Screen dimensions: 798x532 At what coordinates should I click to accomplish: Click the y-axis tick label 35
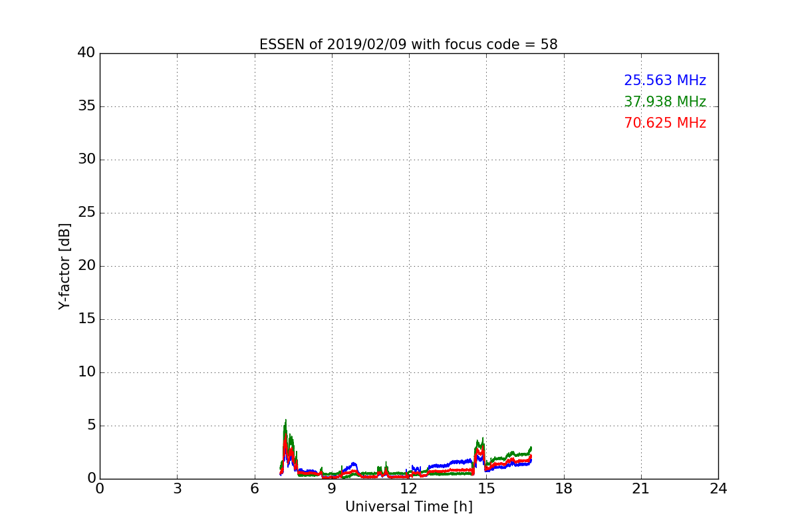[x=86, y=106]
